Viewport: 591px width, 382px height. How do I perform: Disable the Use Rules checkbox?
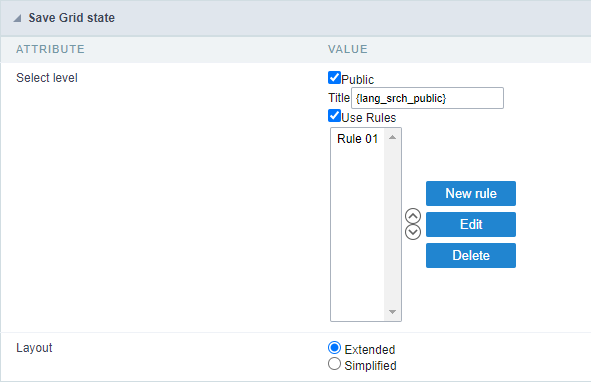[x=334, y=116]
